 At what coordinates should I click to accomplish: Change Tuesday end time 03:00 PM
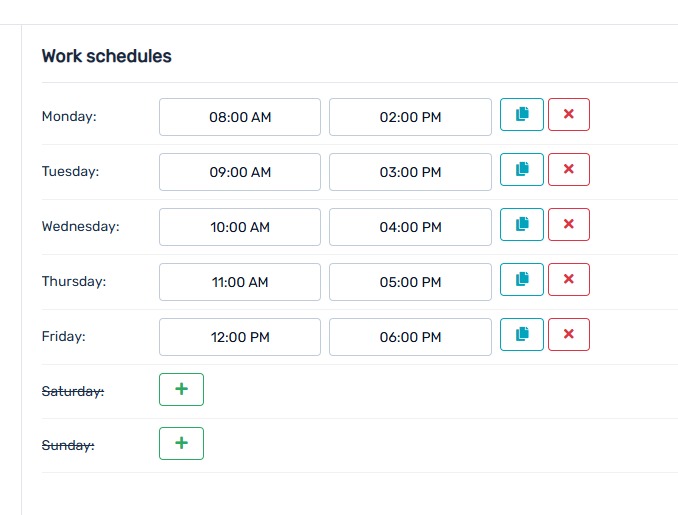click(410, 172)
